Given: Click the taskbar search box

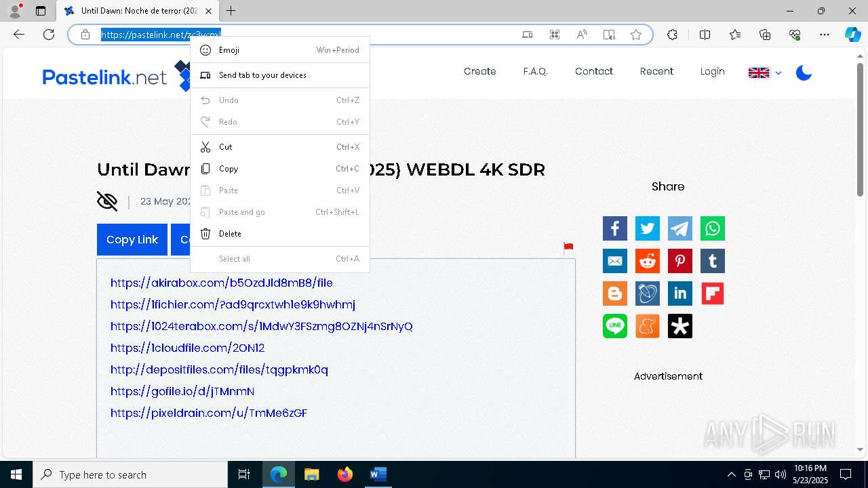Looking at the screenshot, I should (130, 474).
